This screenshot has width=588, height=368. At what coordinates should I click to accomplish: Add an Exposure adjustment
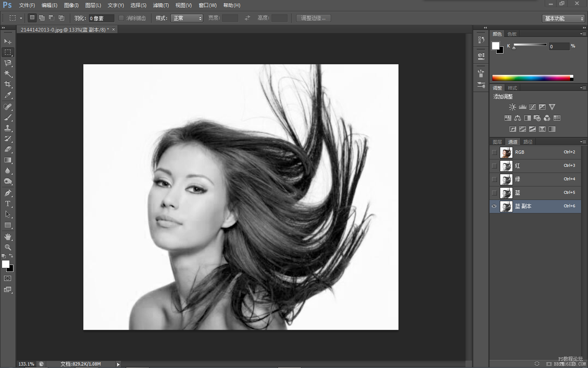[542, 107]
